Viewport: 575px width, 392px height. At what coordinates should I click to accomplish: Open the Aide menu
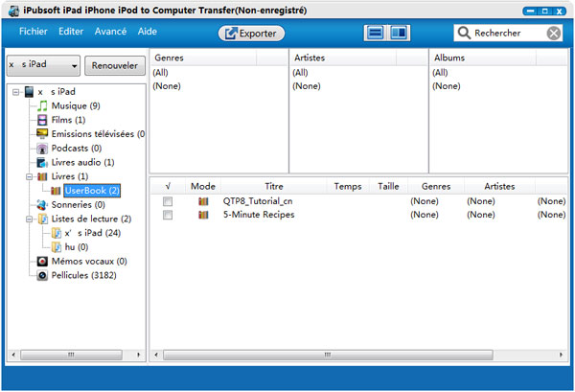(x=147, y=32)
